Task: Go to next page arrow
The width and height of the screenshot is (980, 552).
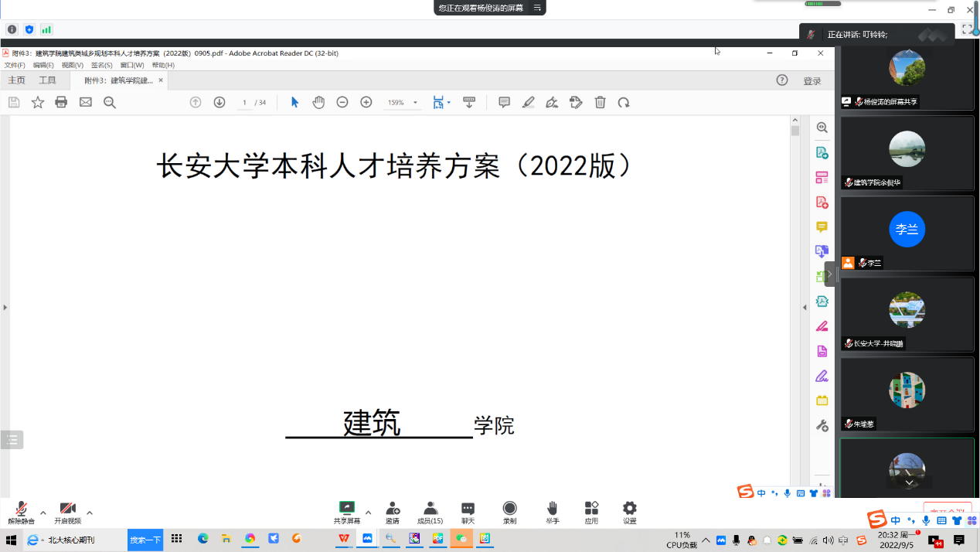Action: pyautogui.click(x=219, y=103)
